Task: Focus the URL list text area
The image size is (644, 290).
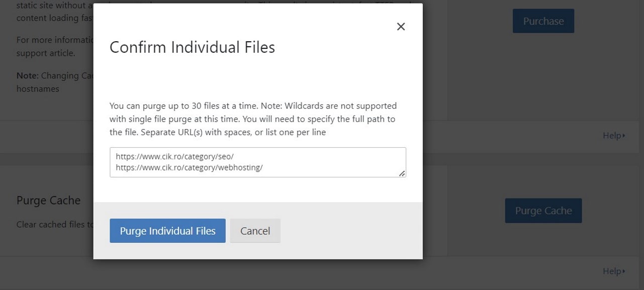Action: pos(258,162)
